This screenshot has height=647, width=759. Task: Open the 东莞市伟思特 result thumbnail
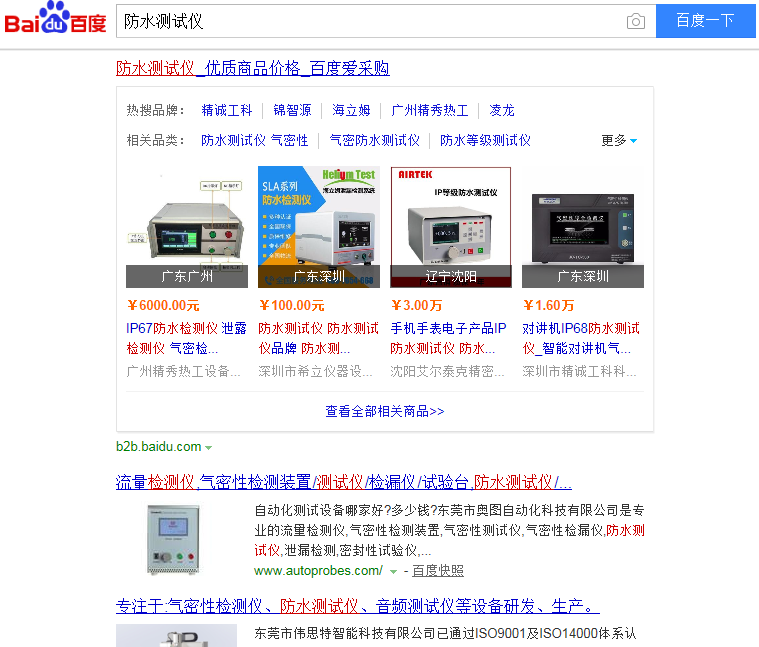point(177,635)
